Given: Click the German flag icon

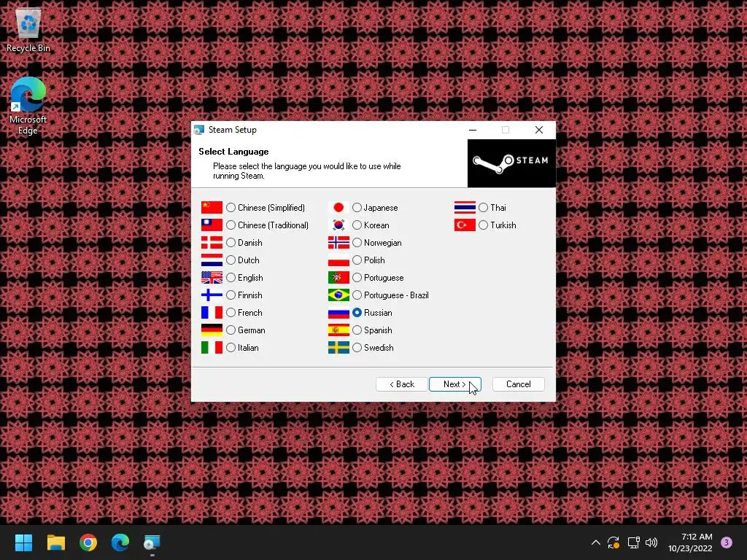Looking at the screenshot, I should [x=212, y=330].
